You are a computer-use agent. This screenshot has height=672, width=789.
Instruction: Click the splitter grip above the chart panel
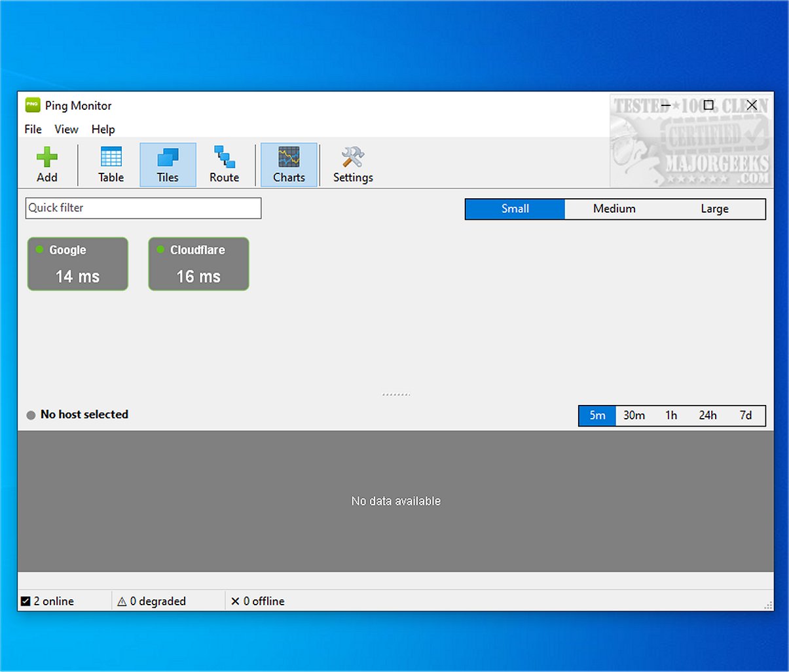[x=396, y=395]
